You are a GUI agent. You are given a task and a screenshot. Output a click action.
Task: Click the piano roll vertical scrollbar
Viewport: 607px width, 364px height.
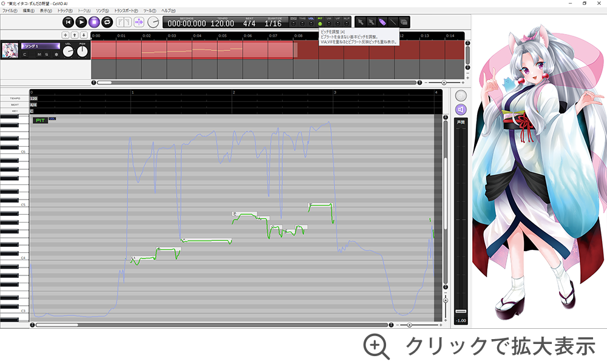446,194
